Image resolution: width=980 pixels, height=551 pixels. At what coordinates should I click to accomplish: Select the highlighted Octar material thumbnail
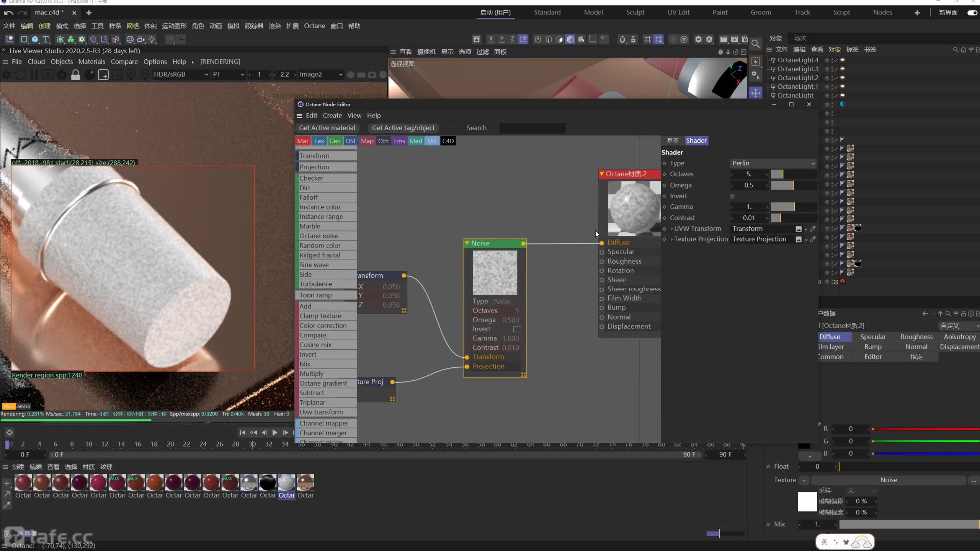286,483
